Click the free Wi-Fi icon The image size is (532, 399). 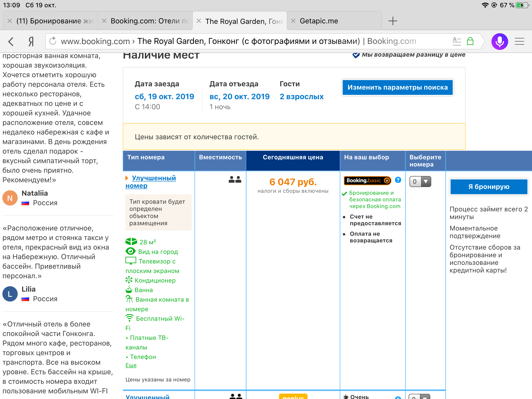click(129, 318)
